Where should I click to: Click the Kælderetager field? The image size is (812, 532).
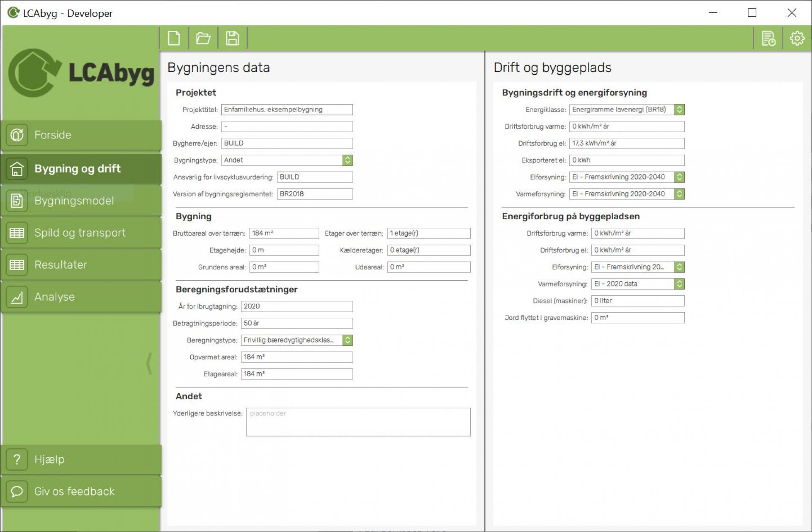[429, 250]
